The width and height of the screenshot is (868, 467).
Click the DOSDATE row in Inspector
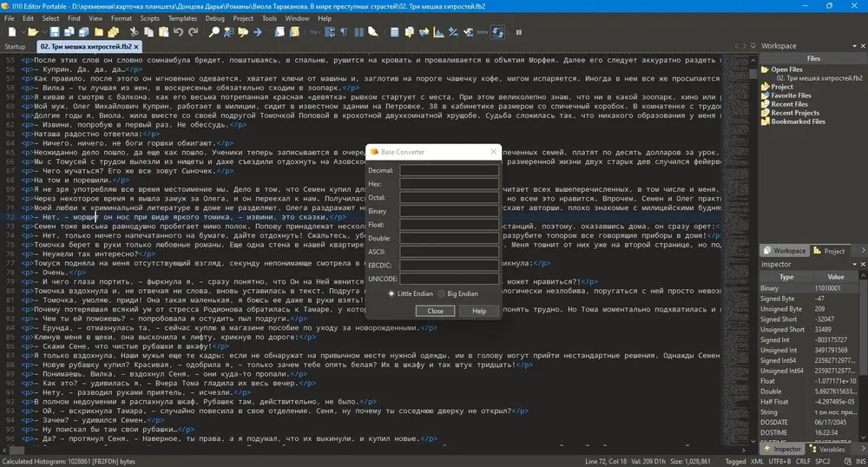[x=809, y=422]
